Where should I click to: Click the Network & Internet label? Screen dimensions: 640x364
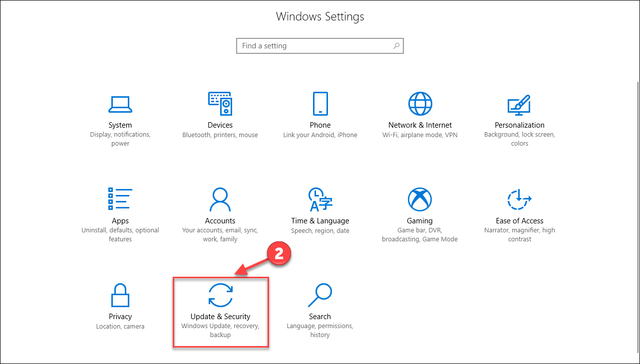click(420, 125)
